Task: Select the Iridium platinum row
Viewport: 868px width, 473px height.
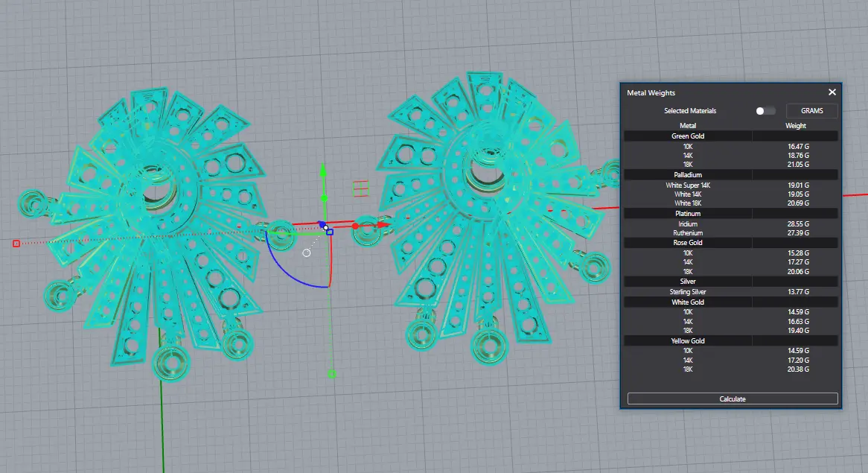Action: 688,224
